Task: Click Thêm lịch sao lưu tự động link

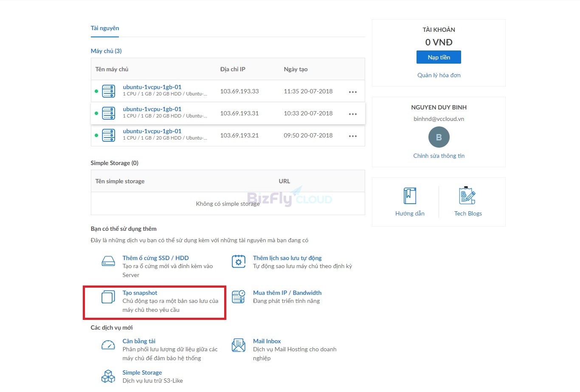Action: pyautogui.click(x=287, y=258)
